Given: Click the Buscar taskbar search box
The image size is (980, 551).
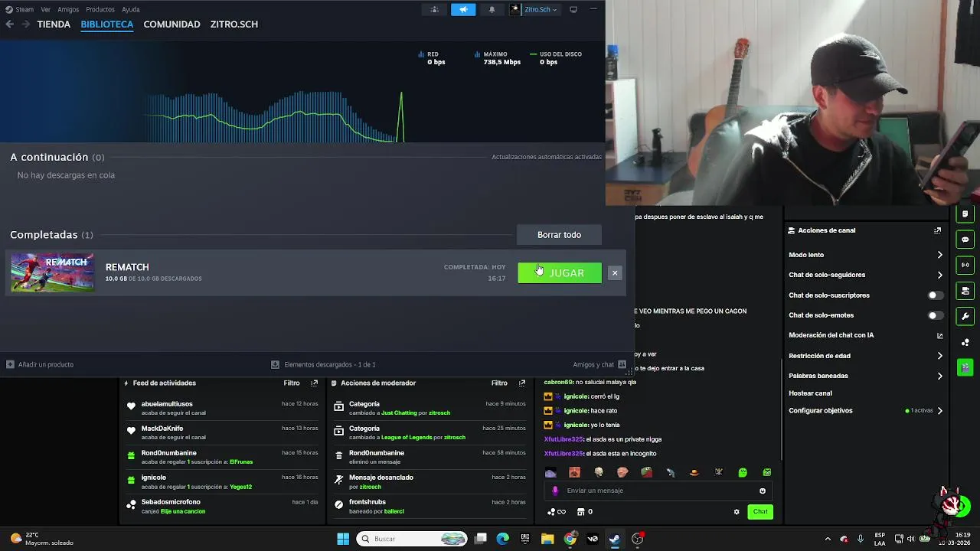Looking at the screenshot, I should (x=412, y=539).
